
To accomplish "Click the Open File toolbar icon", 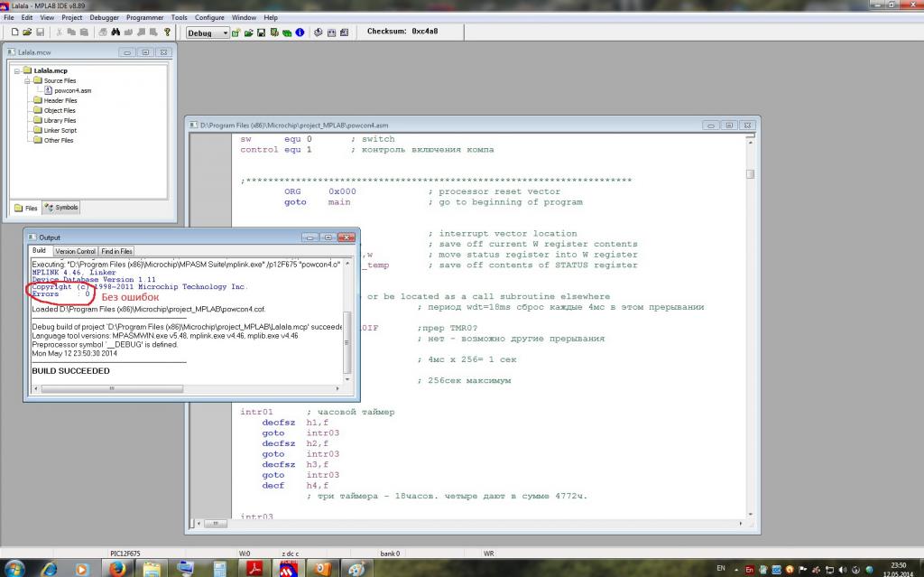I will pos(27,33).
